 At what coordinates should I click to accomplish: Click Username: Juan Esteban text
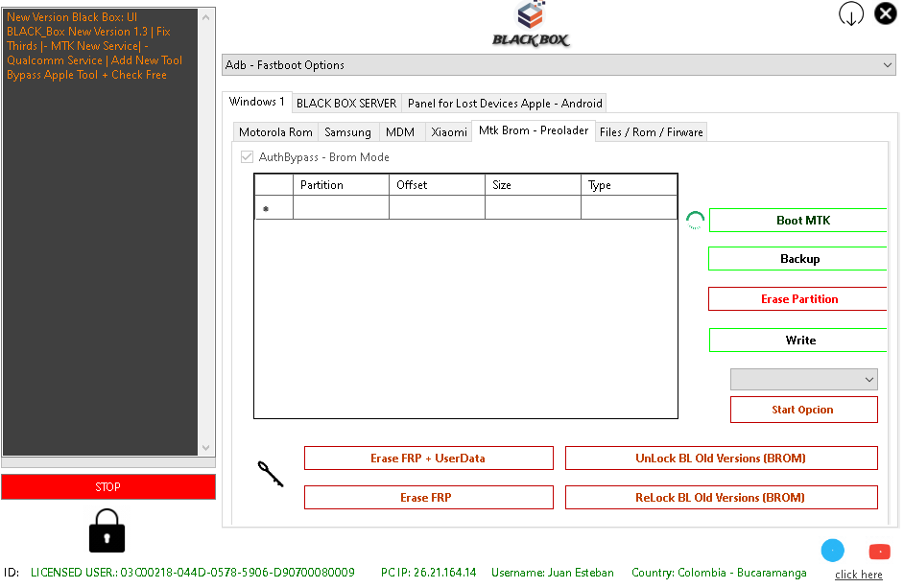pyautogui.click(x=553, y=573)
